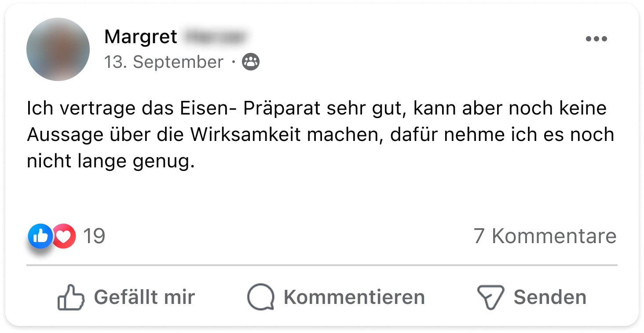Toggle the "Gefällt mir" label
644x333 pixels.
[x=144, y=297]
